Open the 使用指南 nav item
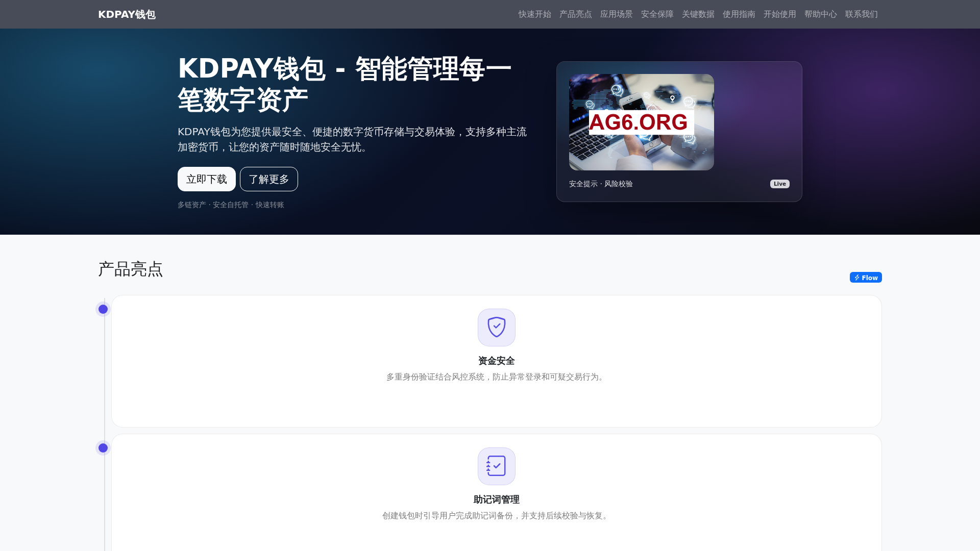The image size is (980, 551). click(x=739, y=14)
